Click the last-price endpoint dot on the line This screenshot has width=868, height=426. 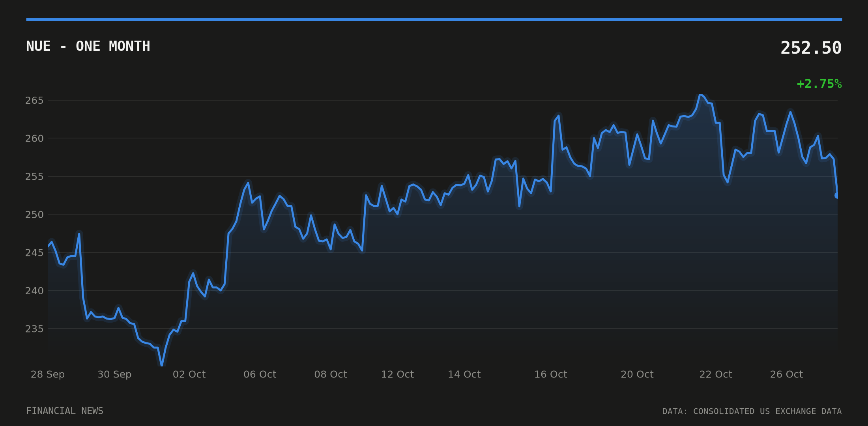coord(837,195)
